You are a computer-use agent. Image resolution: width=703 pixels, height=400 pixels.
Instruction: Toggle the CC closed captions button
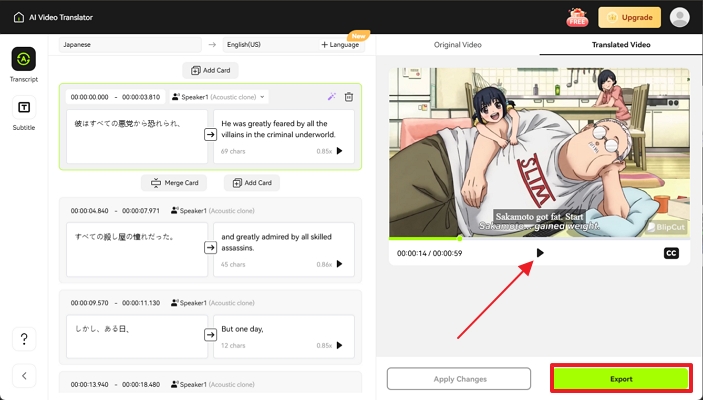click(x=671, y=253)
